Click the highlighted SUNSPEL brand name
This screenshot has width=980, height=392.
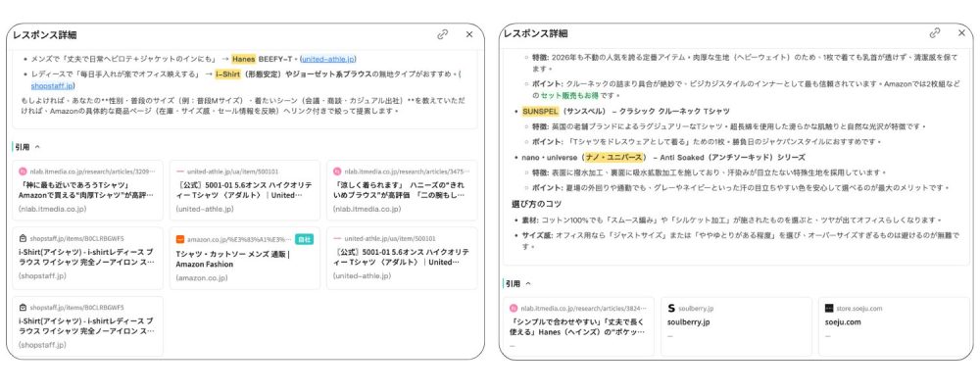tap(539, 112)
